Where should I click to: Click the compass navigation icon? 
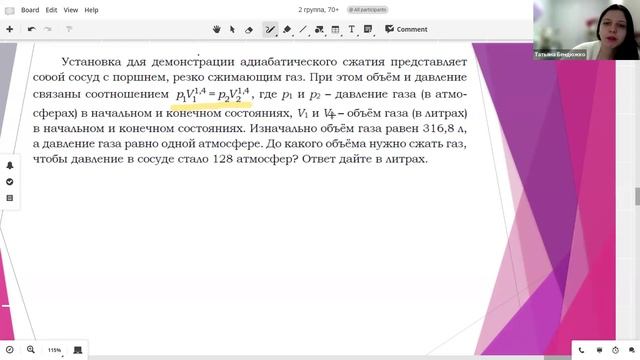10,350
